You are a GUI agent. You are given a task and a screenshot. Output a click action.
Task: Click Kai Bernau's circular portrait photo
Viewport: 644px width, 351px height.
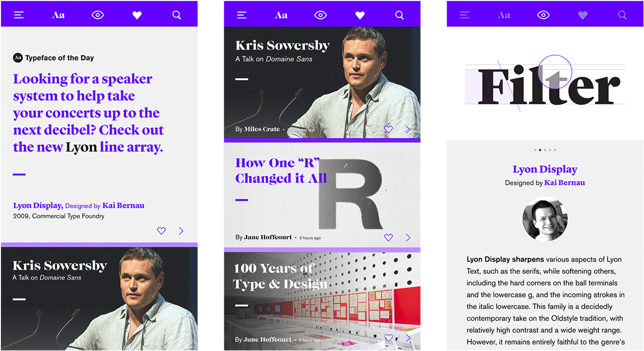click(x=545, y=220)
